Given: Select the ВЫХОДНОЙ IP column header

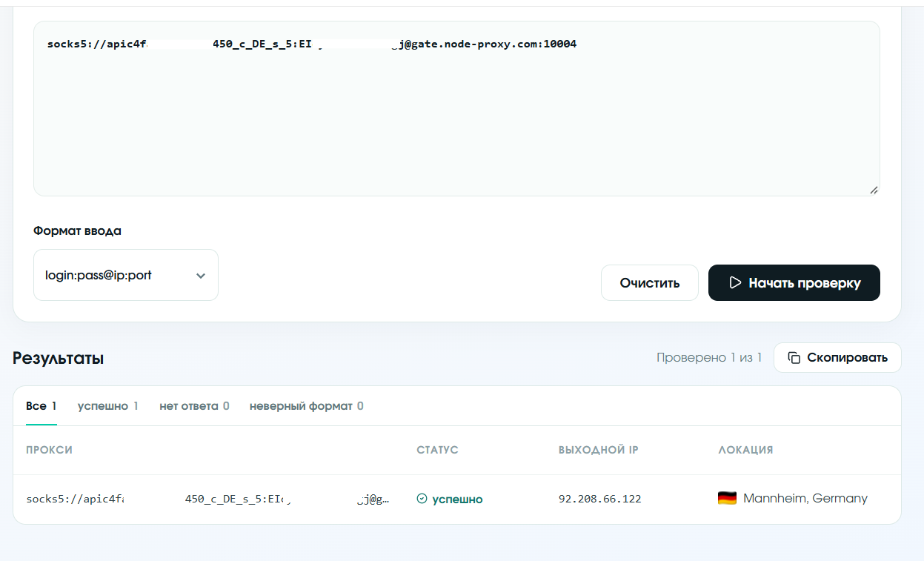Looking at the screenshot, I should pyautogui.click(x=599, y=450).
